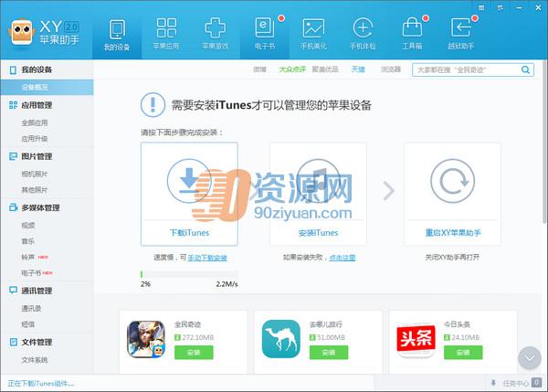Click the 2.2M/s download speed text
548x392 pixels.
coord(227,284)
